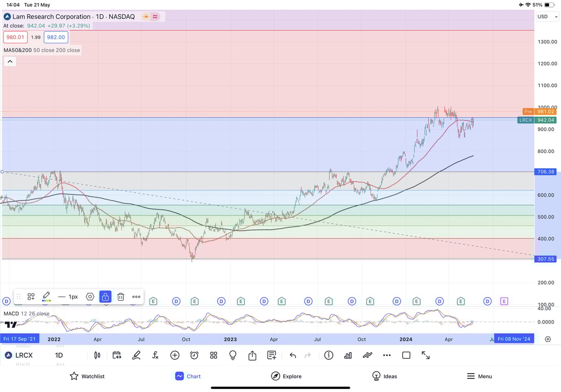The height and width of the screenshot is (392, 561).
Task: Tap the LRCX 942.04 price tag
Action: pyautogui.click(x=537, y=120)
